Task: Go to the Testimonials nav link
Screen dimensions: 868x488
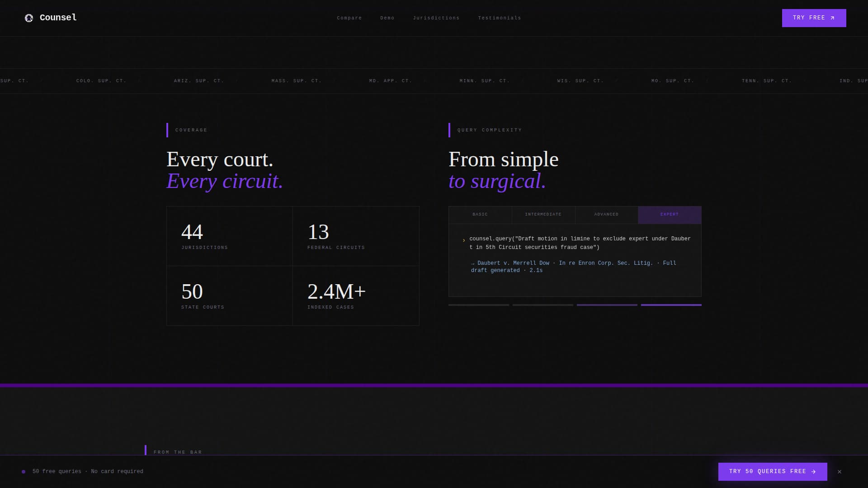Action: tap(500, 18)
